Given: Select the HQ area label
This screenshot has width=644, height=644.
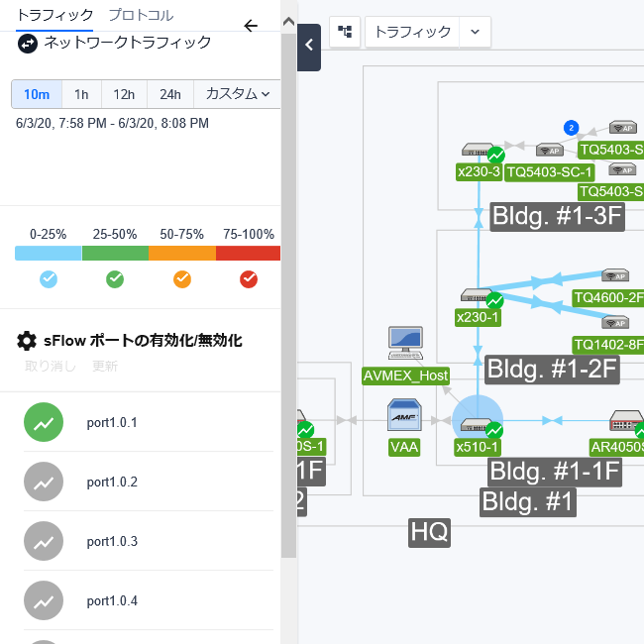Looking at the screenshot, I should pos(429,533).
